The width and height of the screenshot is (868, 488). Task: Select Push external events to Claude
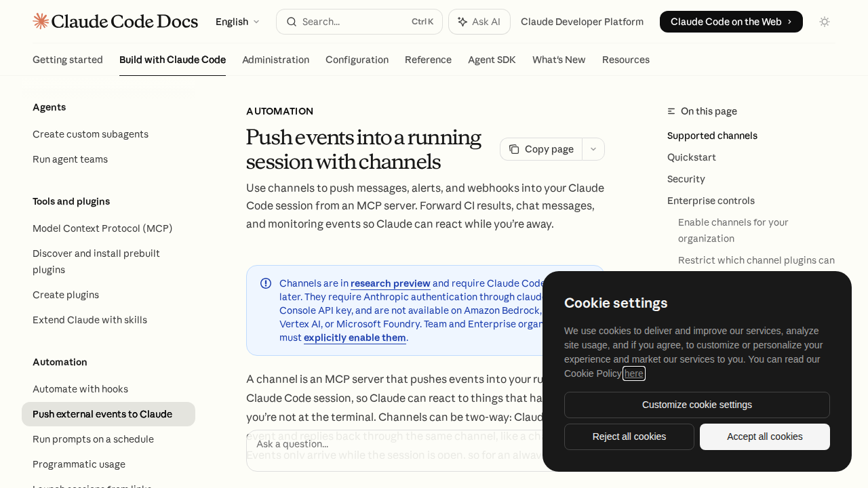click(x=108, y=414)
